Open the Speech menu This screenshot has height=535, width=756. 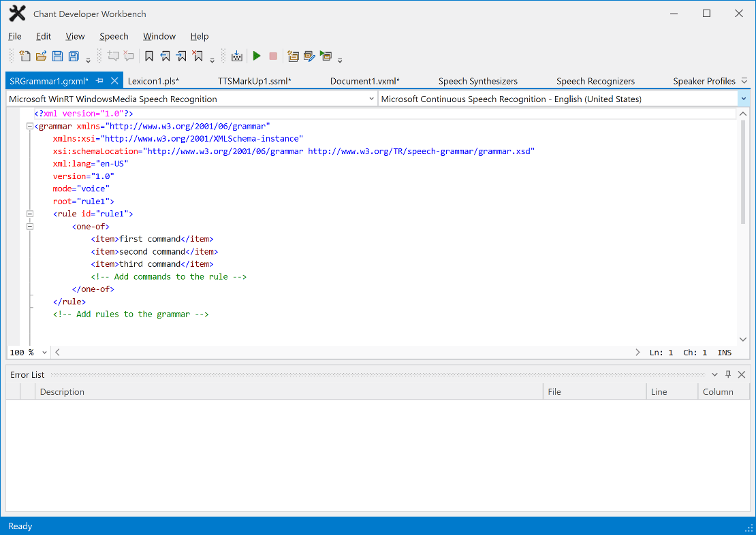point(114,36)
